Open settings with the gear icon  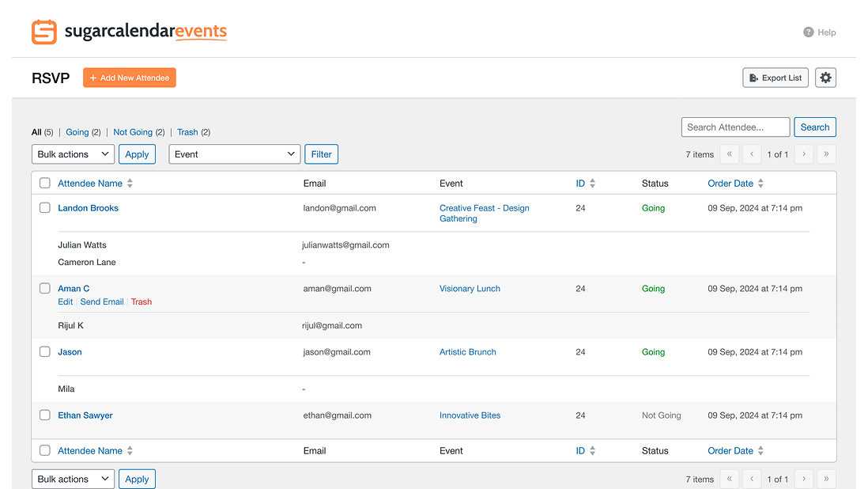tap(825, 78)
